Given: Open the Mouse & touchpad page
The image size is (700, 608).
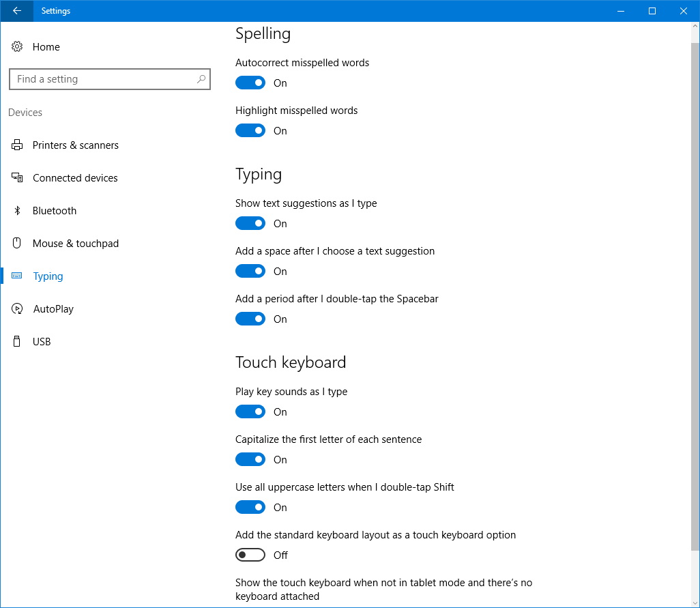Looking at the screenshot, I should [x=75, y=244].
